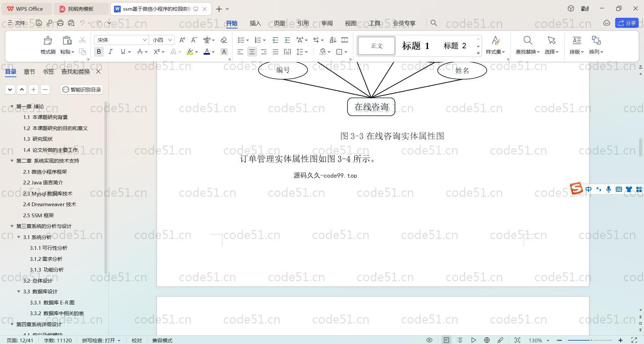
Task: Switch to Web layout globe icon
Action: 487,340
